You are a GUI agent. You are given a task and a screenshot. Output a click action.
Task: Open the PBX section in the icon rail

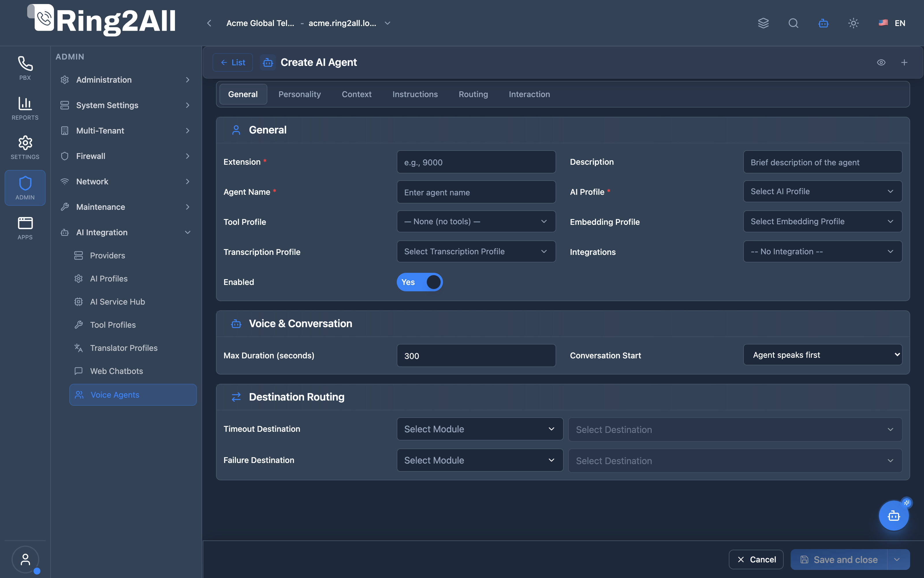pos(25,68)
